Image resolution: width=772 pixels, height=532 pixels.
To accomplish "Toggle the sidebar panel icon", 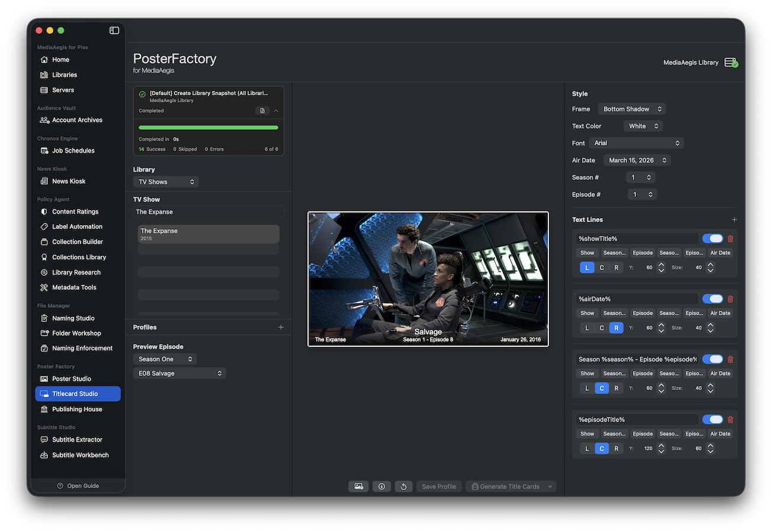I will 114,30.
